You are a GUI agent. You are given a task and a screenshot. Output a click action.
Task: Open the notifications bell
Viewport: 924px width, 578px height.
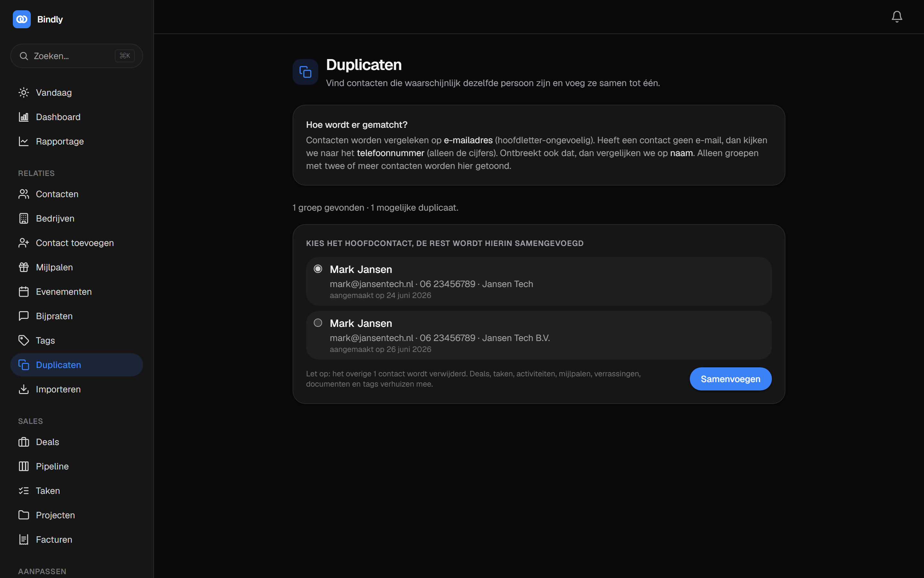(x=897, y=16)
